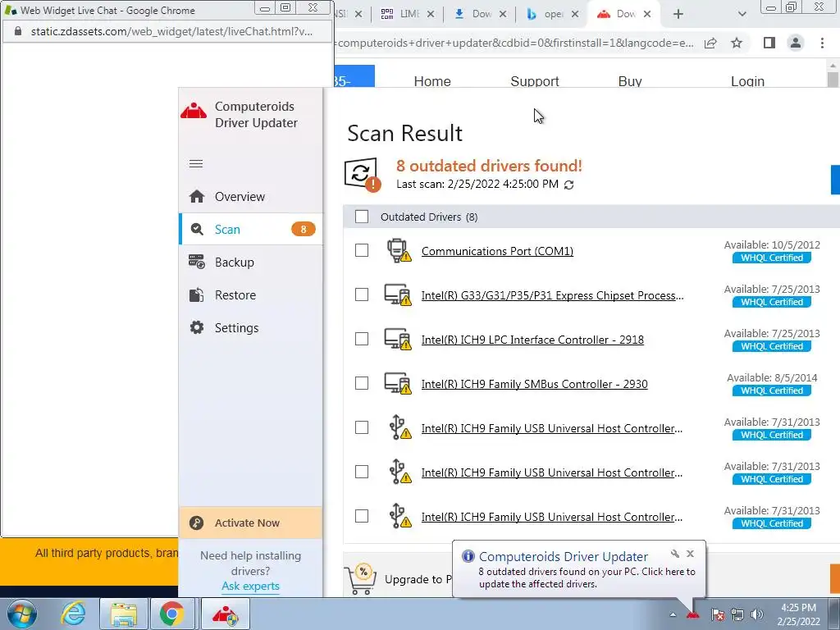The height and width of the screenshot is (630, 840).
Task: Click the second USB Host Controller device icon
Action: [x=399, y=472]
